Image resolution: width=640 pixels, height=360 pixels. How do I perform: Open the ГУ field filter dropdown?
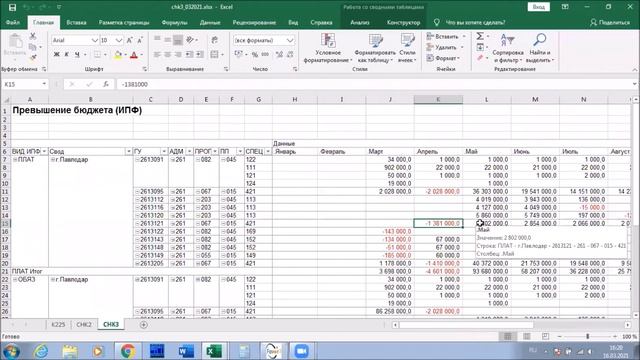coord(164,151)
